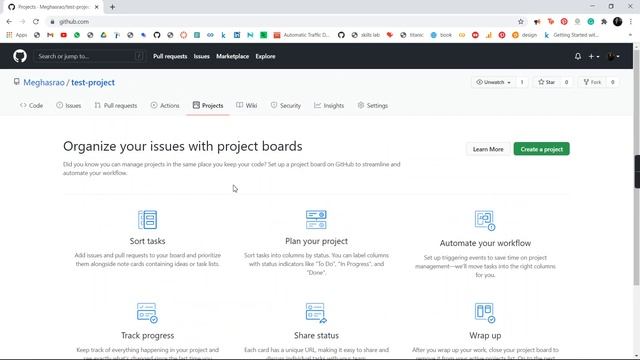Go to Marketplace
Screen dimensions: 640x360
[232, 56]
